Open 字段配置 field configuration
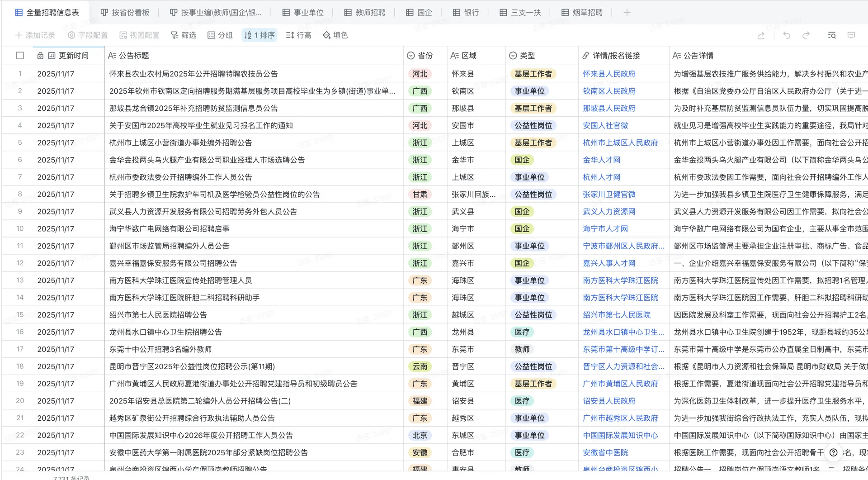Image resolution: width=868 pixels, height=480 pixels. click(x=89, y=35)
